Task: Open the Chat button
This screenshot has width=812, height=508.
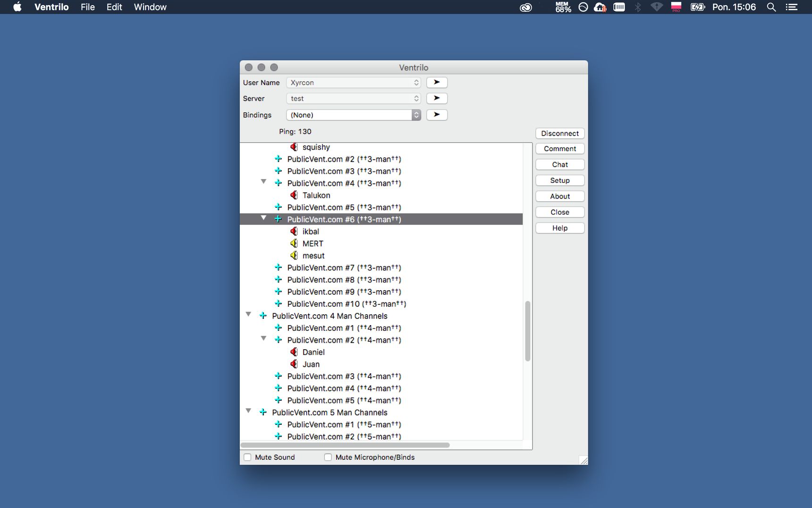Action: (560, 164)
